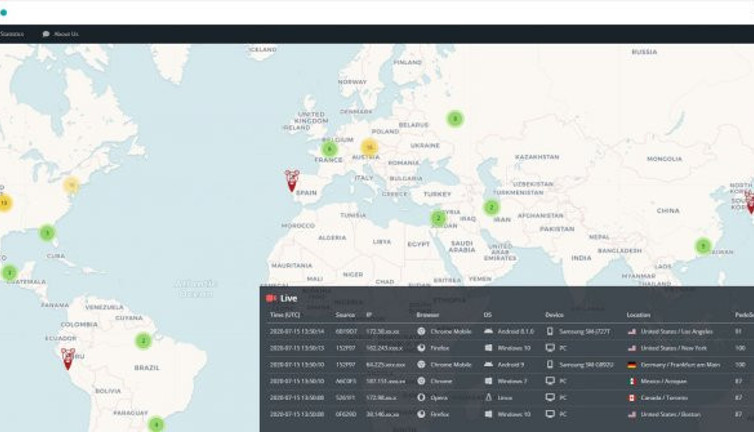Click the red map pin over Spain

pyautogui.click(x=292, y=180)
